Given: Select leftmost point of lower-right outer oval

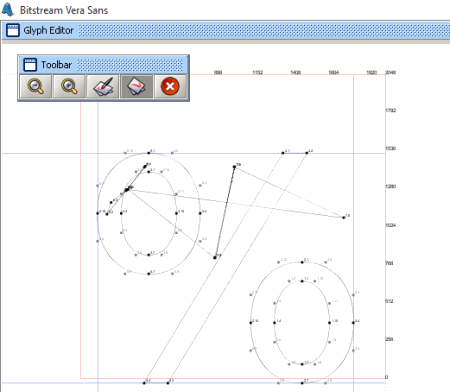Looking at the screenshot, I should tap(251, 323).
